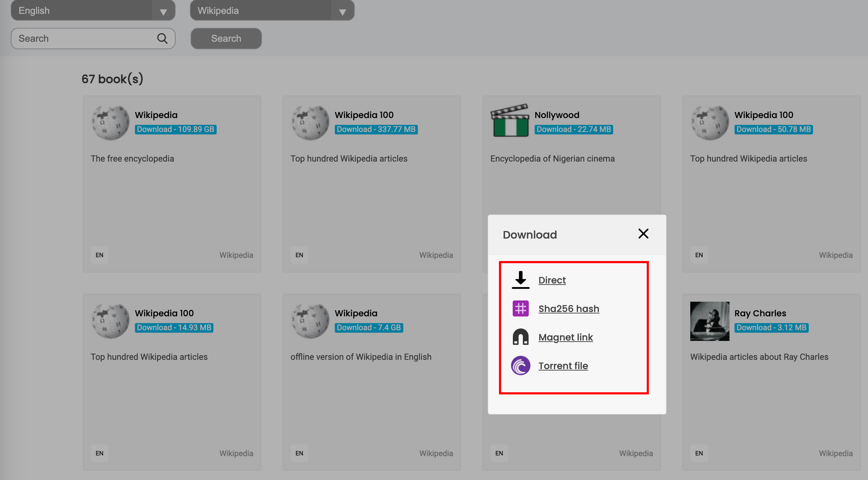
Task: Open the Ray Charles book title
Action: tap(760, 313)
